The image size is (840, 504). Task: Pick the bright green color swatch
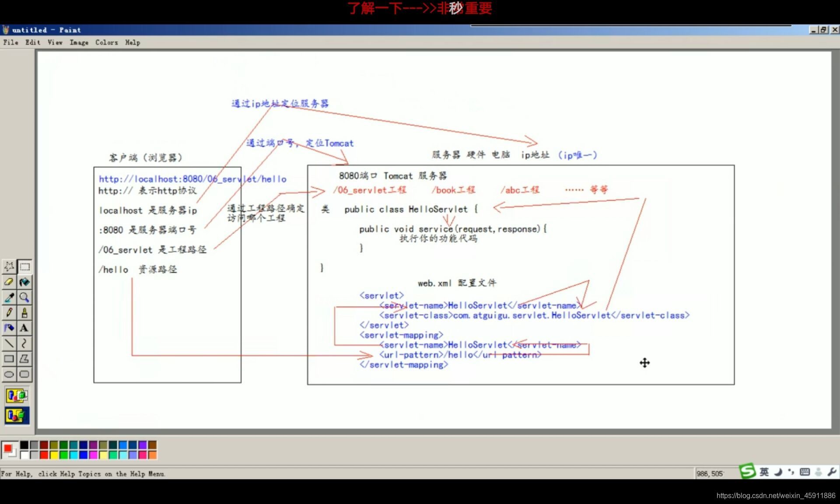pos(64,455)
